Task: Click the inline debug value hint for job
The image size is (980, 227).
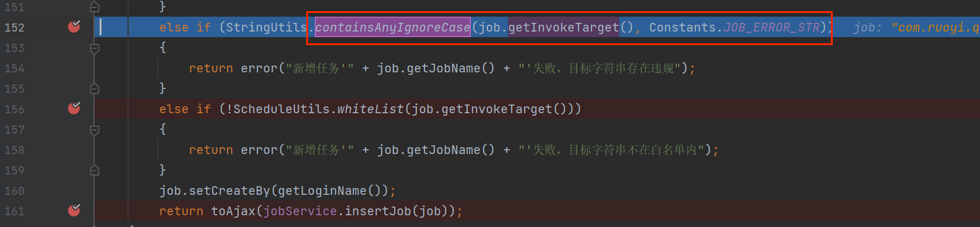Action: click(916, 27)
